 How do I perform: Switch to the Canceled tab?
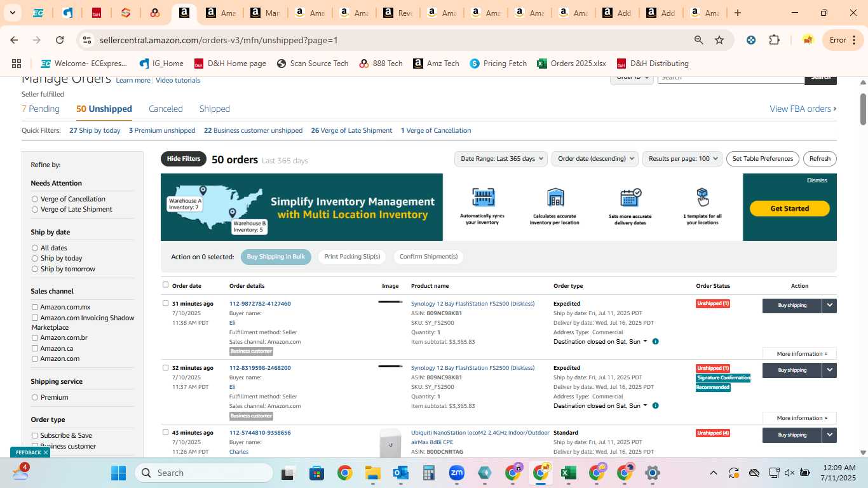[166, 109]
